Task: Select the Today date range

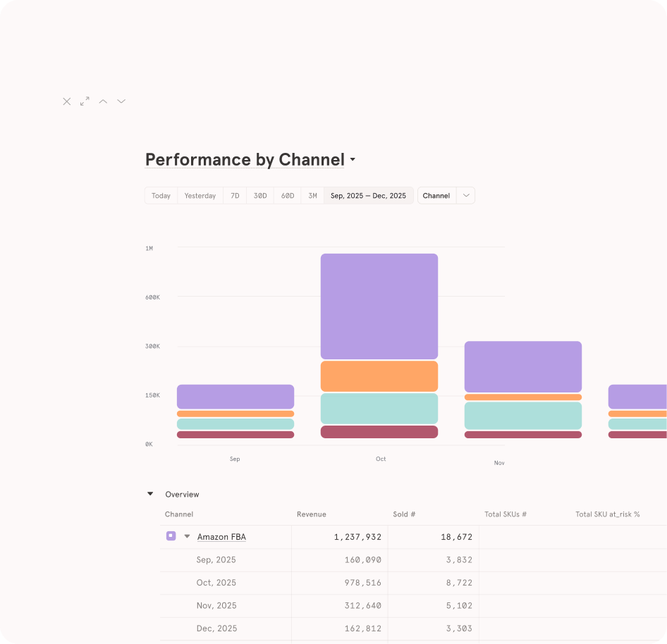Action: click(x=161, y=195)
